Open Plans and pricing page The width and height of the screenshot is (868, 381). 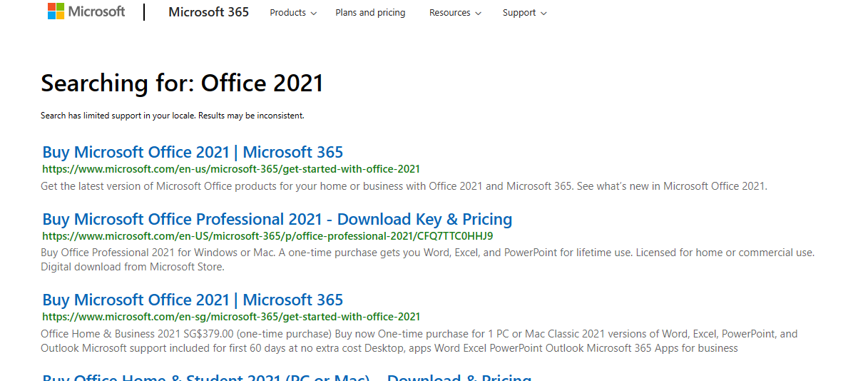click(x=370, y=13)
